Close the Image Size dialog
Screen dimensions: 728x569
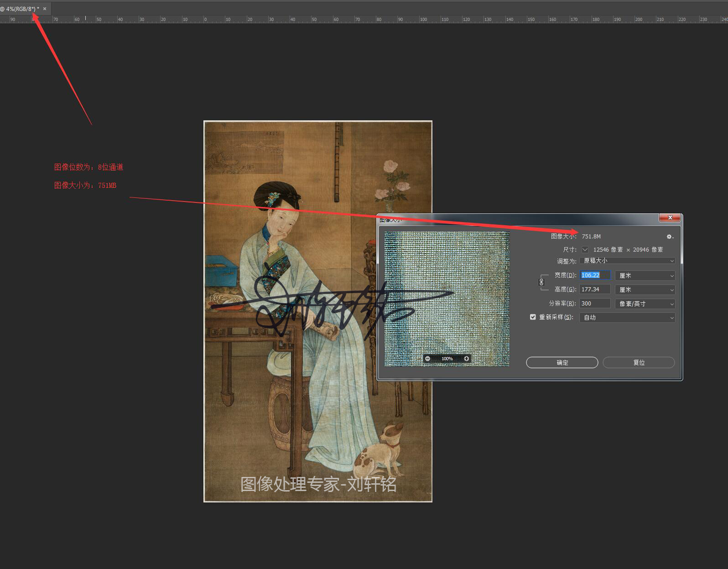click(670, 218)
